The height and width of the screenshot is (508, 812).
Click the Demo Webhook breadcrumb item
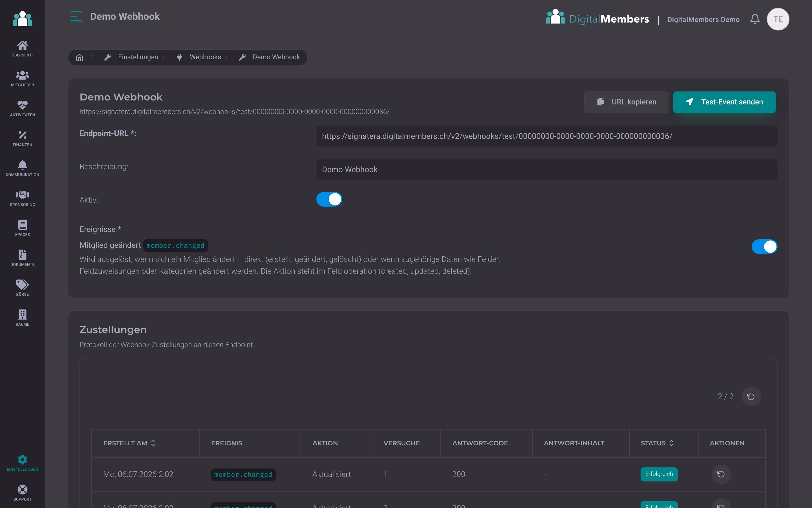point(276,57)
